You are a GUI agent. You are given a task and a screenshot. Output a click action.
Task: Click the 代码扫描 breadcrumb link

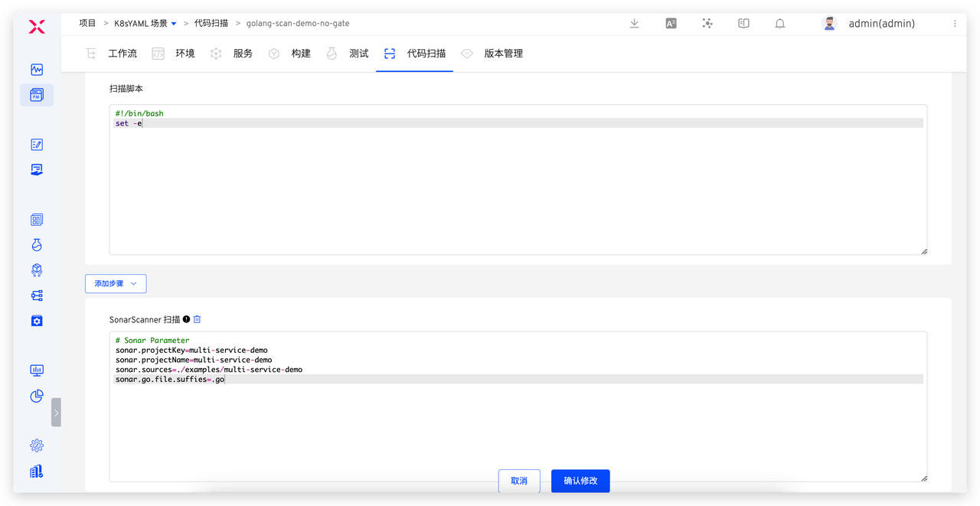point(211,24)
